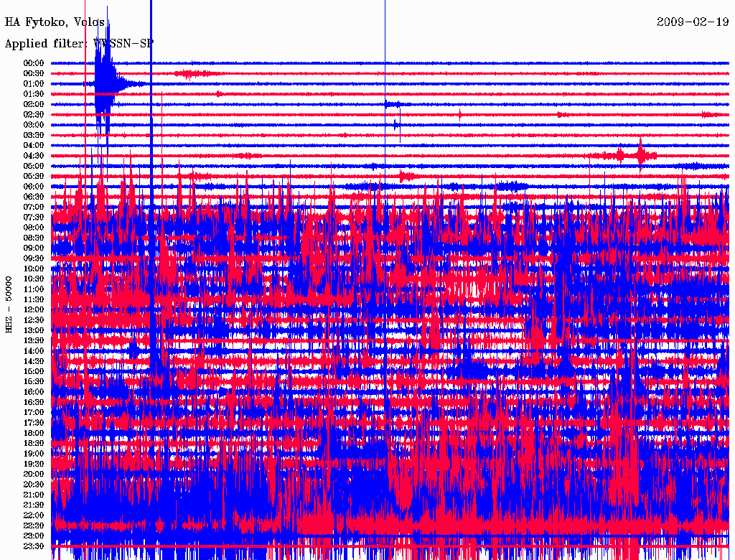Screen dimensions: 735x560
Task: Select the 13:30 time label
Action: (x=34, y=340)
